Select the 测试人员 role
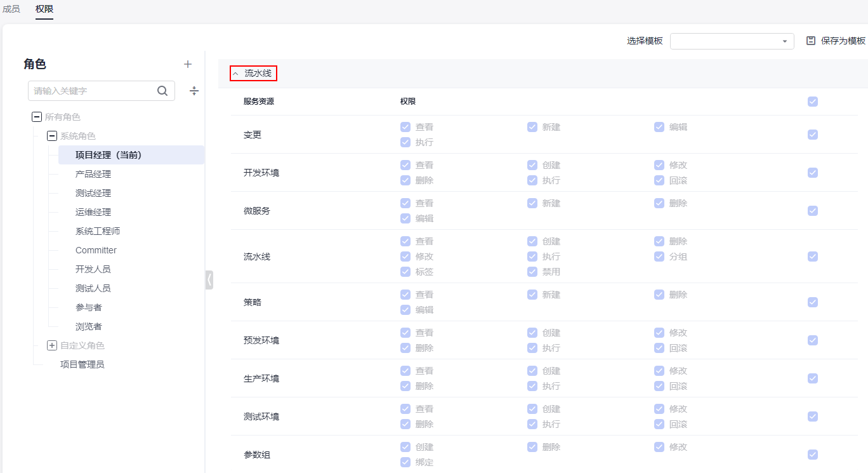 coord(93,288)
